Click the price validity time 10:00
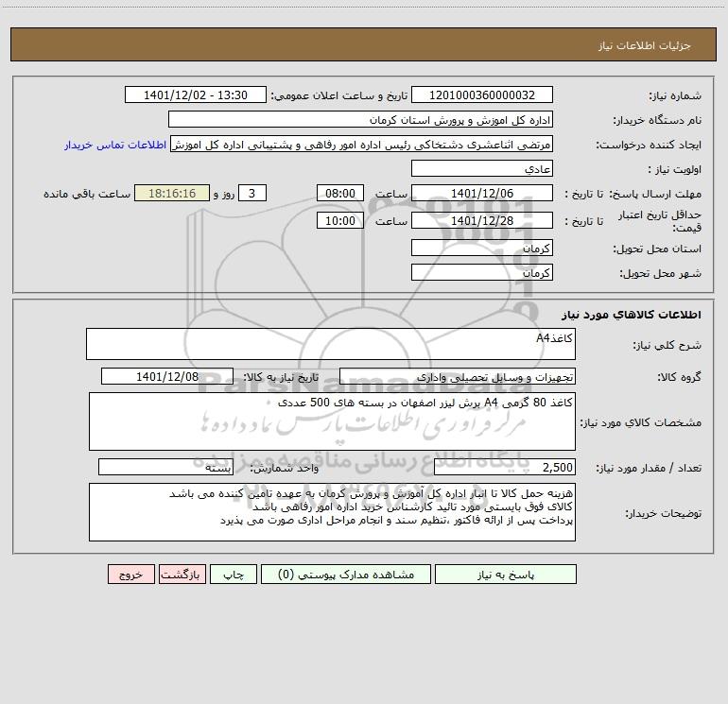Screen dimensions: 728x704 [x=339, y=220]
